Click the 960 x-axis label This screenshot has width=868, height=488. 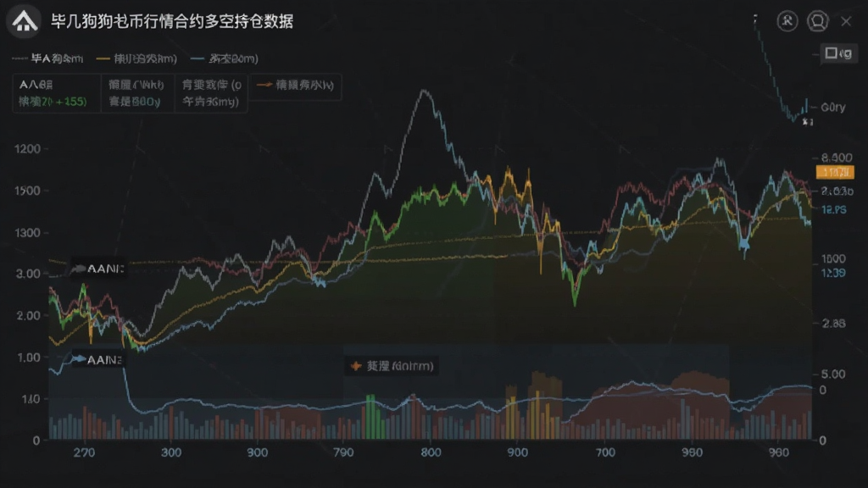point(778,452)
